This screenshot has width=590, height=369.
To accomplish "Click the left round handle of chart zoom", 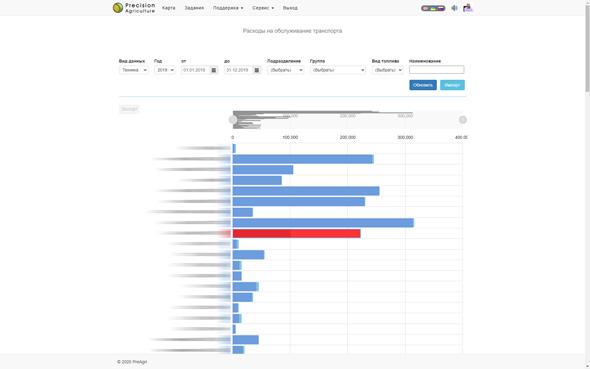I will point(233,120).
